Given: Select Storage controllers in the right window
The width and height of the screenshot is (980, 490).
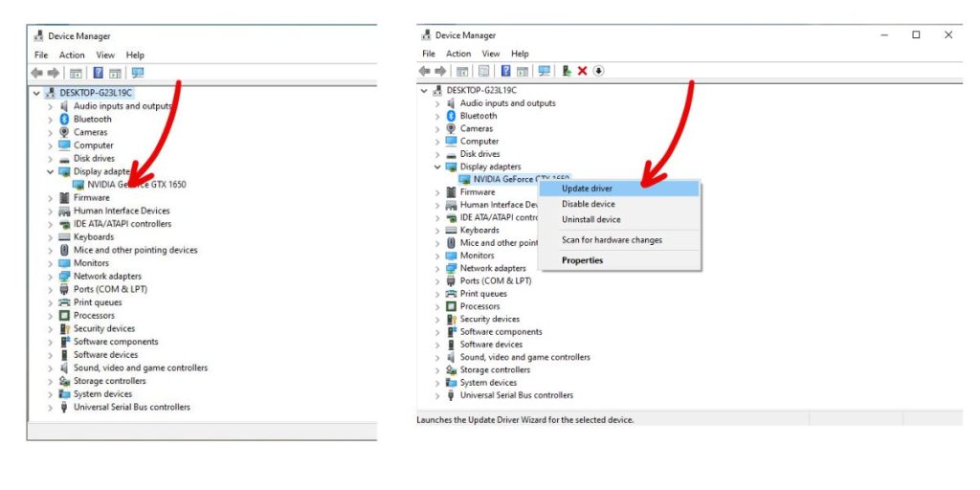Looking at the screenshot, I should (495, 370).
